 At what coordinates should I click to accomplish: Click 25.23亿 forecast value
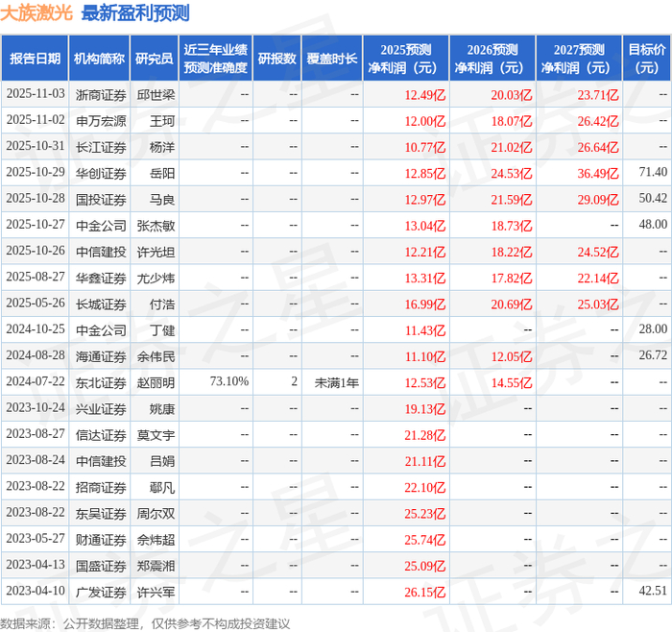425,513
